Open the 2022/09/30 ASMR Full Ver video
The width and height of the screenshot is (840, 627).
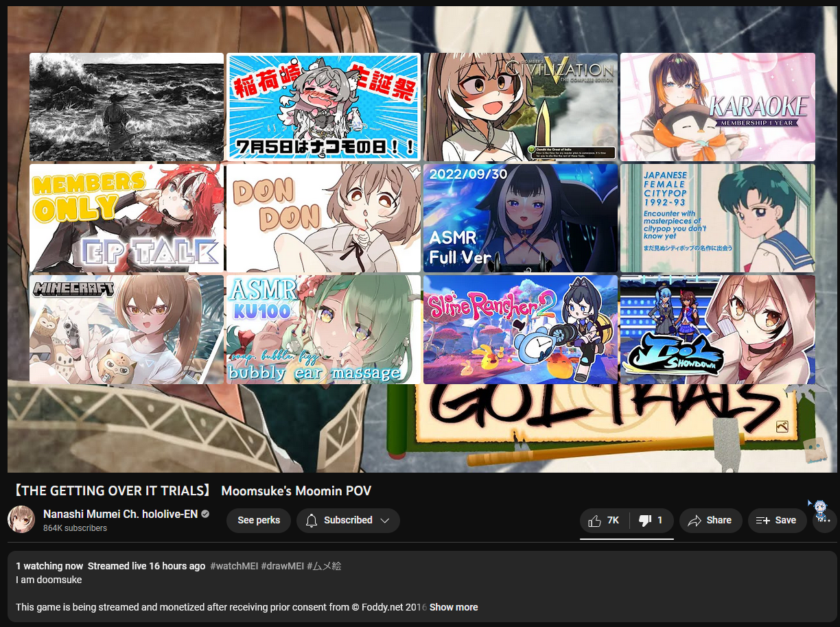520,218
